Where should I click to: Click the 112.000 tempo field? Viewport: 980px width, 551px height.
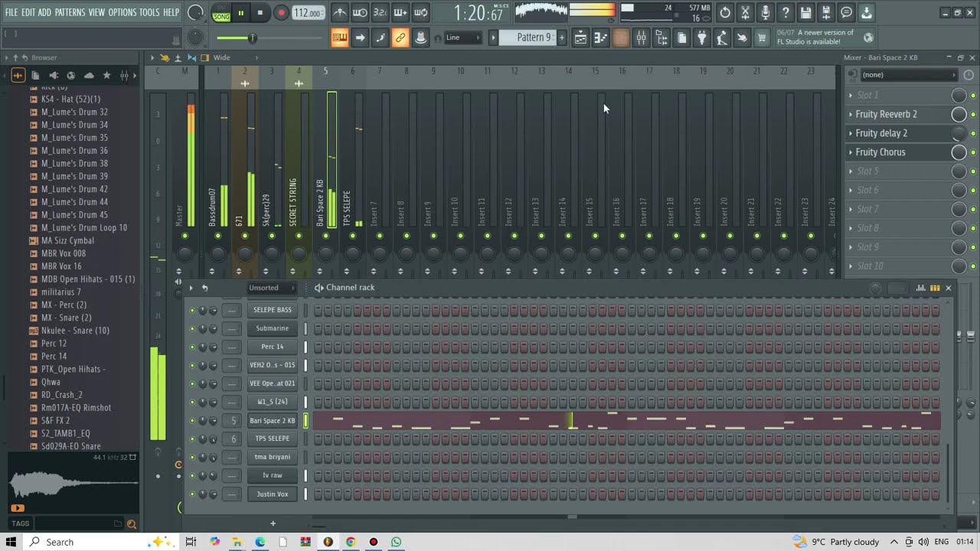308,13
